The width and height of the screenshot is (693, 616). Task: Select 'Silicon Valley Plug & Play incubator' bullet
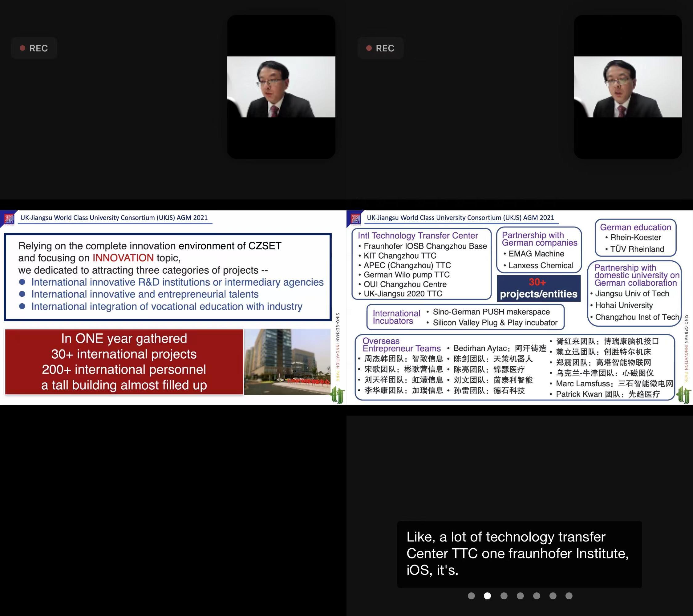click(x=495, y=322)
